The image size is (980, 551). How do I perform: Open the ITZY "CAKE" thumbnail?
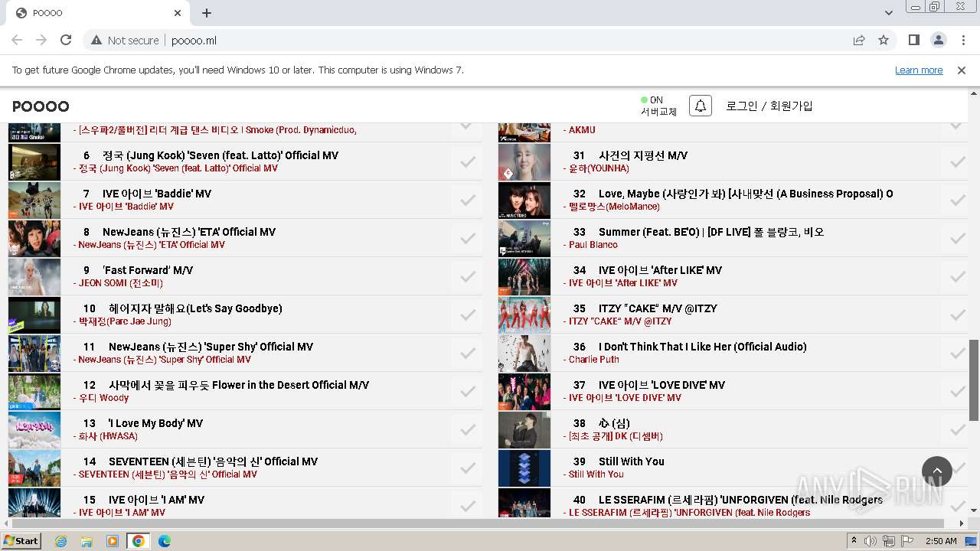pyautogui.click(x=524, y=315)
